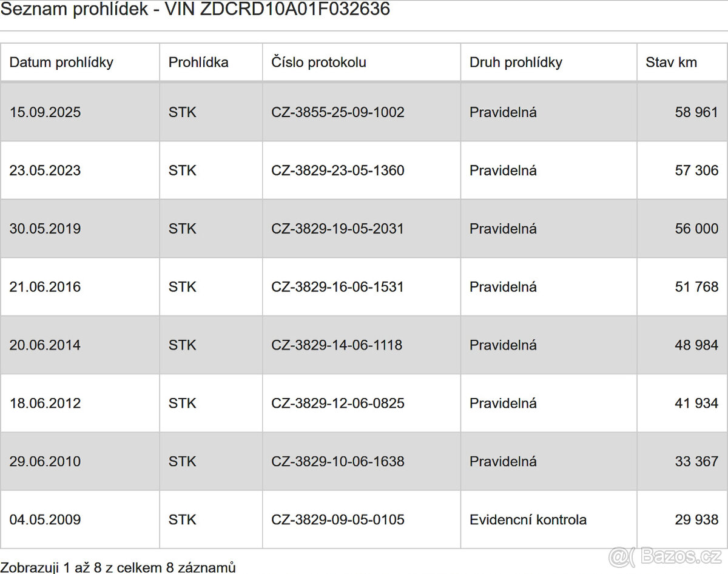This screenshot has width=728, height=574.
Task: Select protocol number CZ-3829-10-06-1638
Action: pyautogui.click(x=337, y=462)
